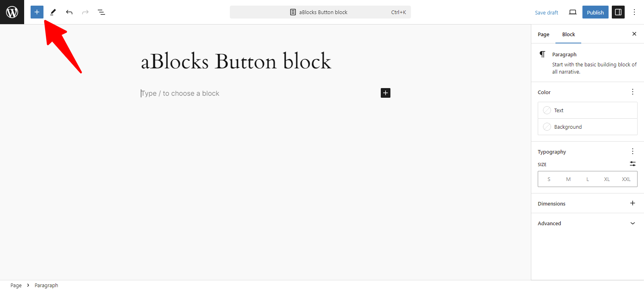The height and width of the screenshot is (290, 644).
Task: Toggle the blue block inserter plus button
Action: tap(37, 12)
